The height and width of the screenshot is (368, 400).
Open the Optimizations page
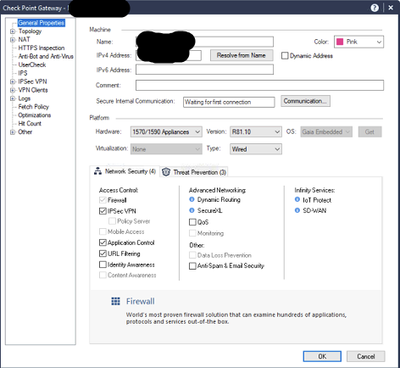(x=34, y=115)
